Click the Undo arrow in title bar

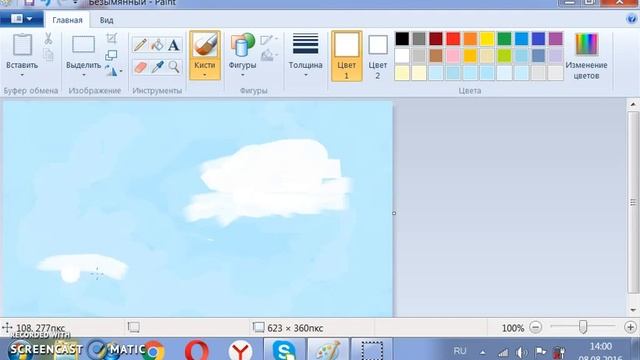click(x=46, y=2)
